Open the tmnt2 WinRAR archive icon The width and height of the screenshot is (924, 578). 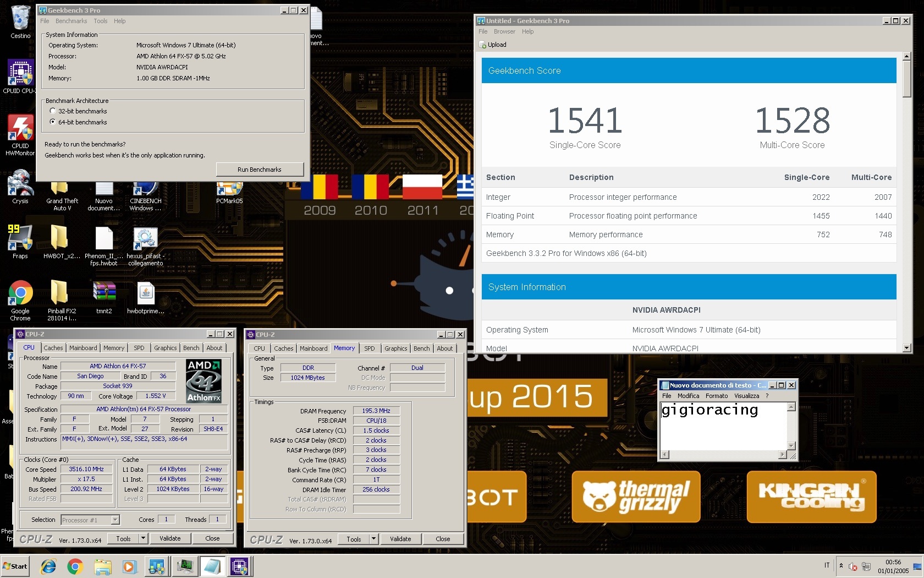coord(104,297)
